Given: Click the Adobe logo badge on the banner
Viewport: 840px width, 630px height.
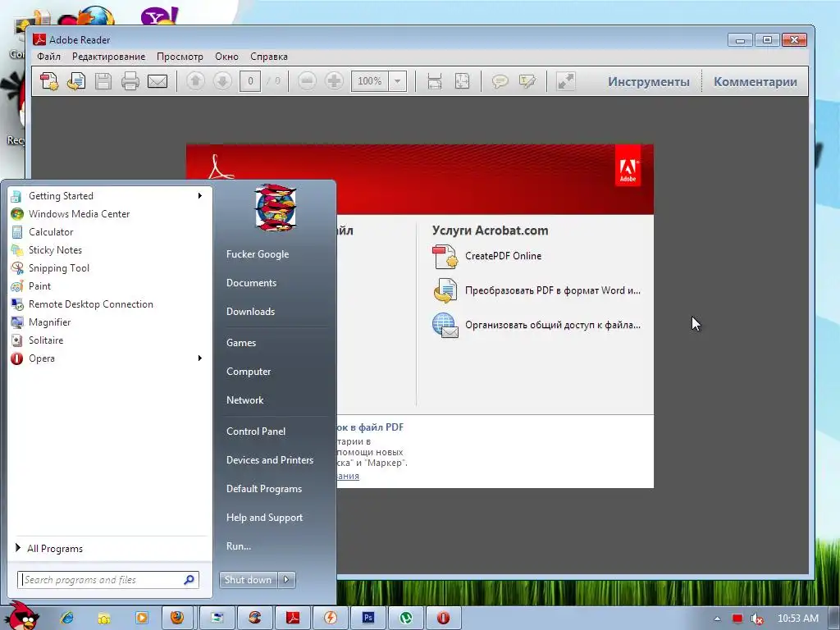Looking at the screenshot, I should (x=628, y=166).
